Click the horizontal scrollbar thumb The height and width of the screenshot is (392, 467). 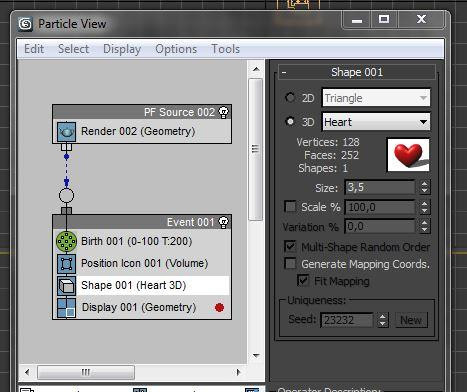point(86,372)
